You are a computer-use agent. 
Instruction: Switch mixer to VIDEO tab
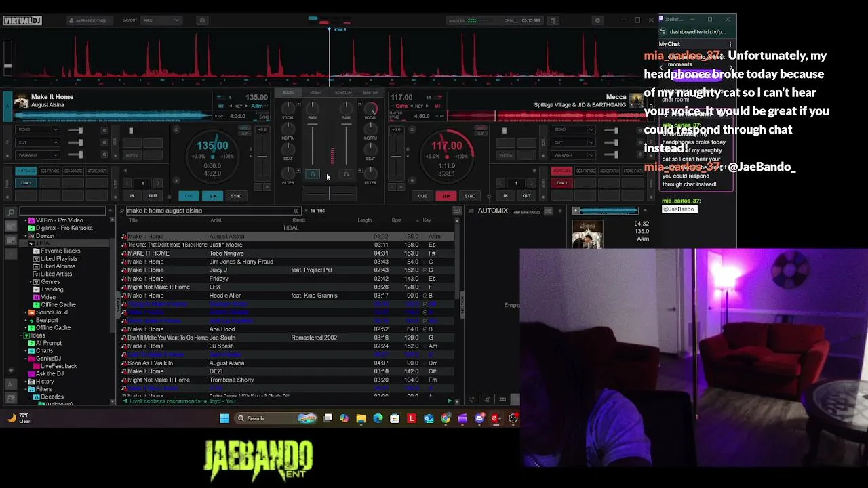point(315,92)
